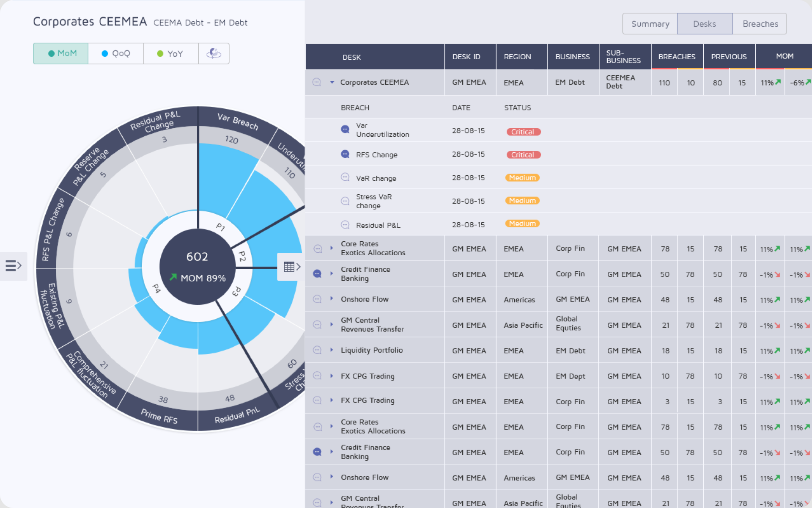Click the table view toggle icon
The height and width of the screenshot is (508, 812).
(292, 267)
